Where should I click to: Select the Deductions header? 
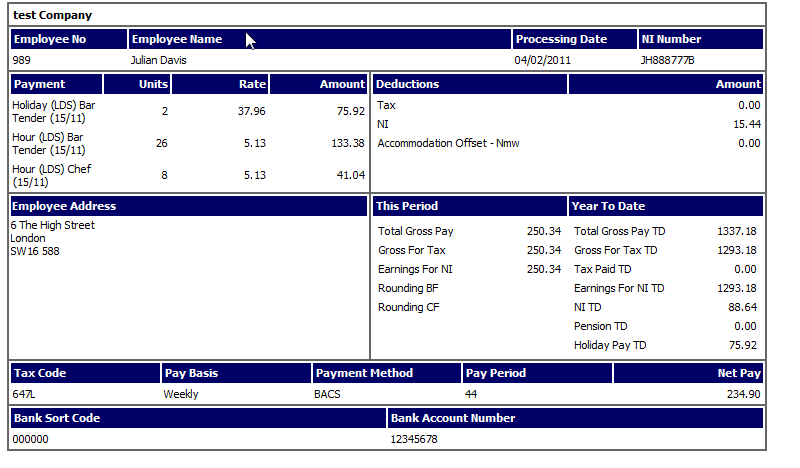[470, 84]
